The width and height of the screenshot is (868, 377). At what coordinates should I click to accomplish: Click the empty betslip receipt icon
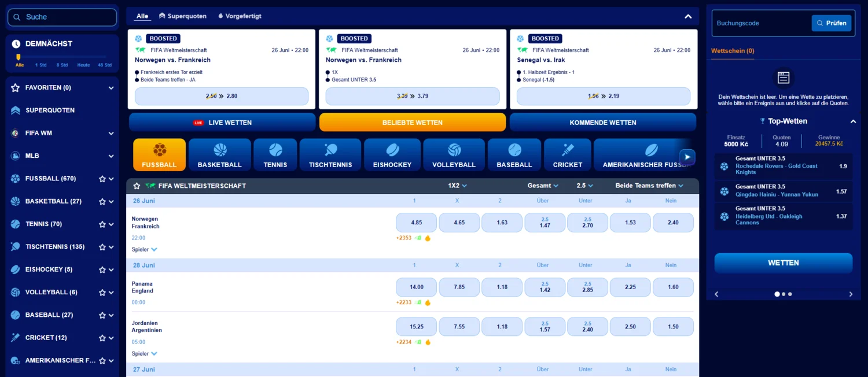784,77
